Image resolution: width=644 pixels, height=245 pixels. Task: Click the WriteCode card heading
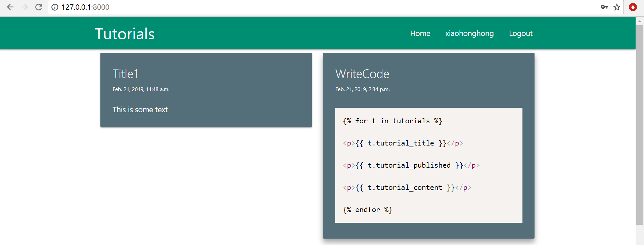pos(362,74)
